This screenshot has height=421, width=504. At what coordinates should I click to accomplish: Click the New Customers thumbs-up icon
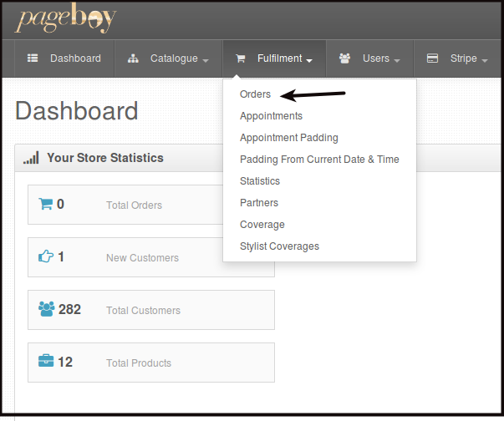[46, 256]
